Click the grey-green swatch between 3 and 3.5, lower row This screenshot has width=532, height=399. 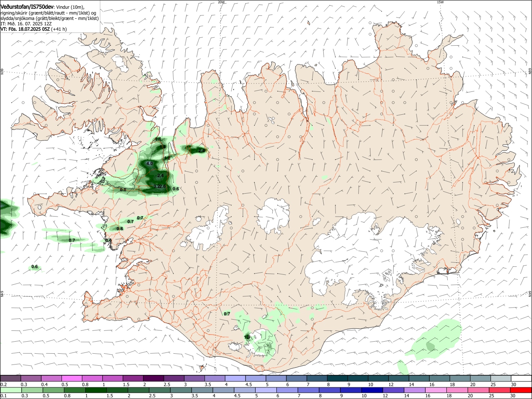tap(181, 390)
